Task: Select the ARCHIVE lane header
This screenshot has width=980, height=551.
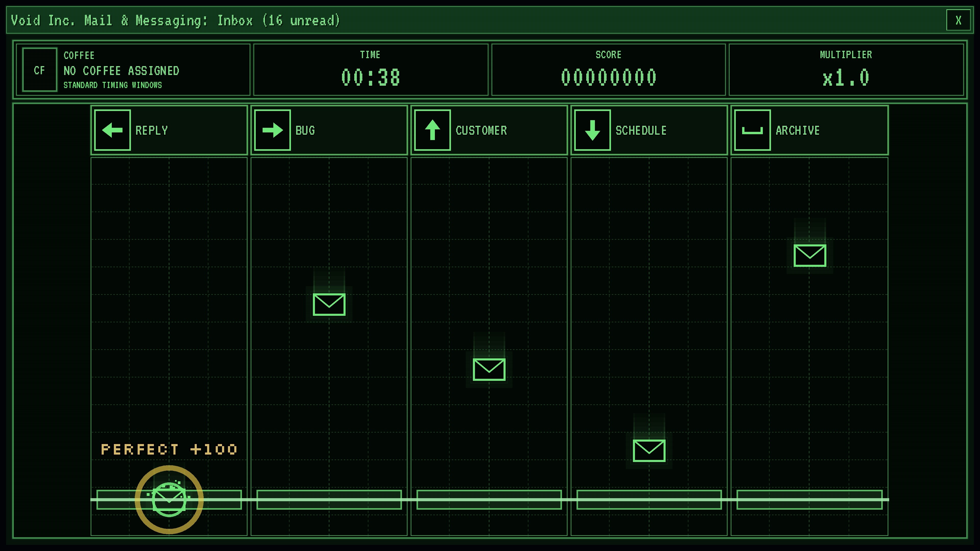Action: point(810,130)
